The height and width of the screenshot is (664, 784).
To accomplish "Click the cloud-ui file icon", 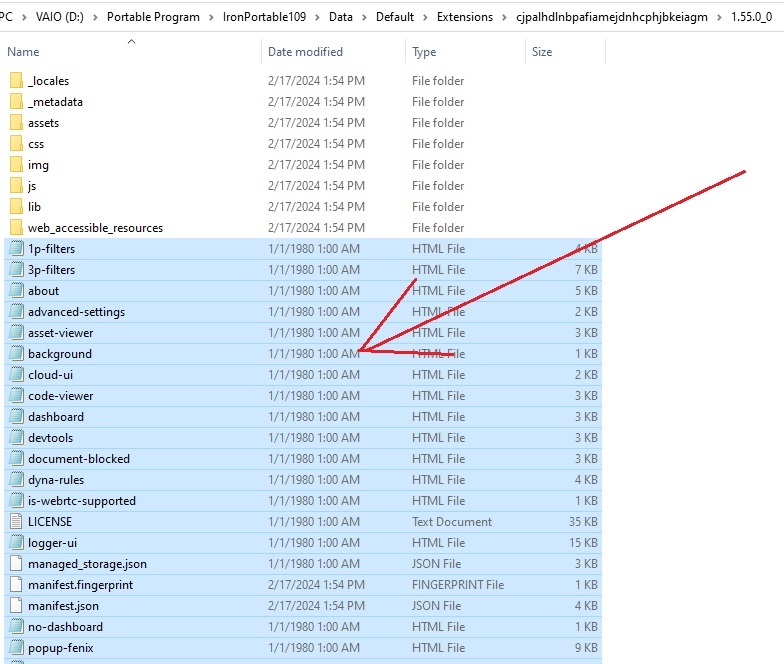I will pos(16,374).
